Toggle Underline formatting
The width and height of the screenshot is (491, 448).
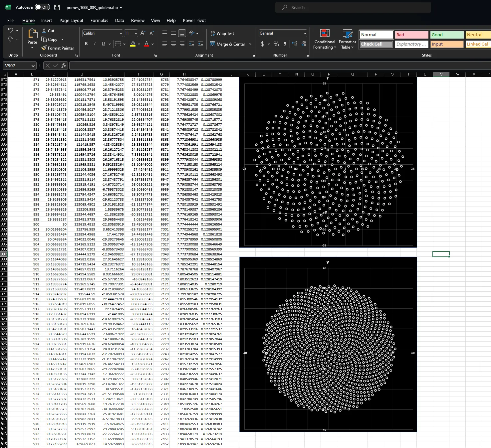tap(104, 44)
